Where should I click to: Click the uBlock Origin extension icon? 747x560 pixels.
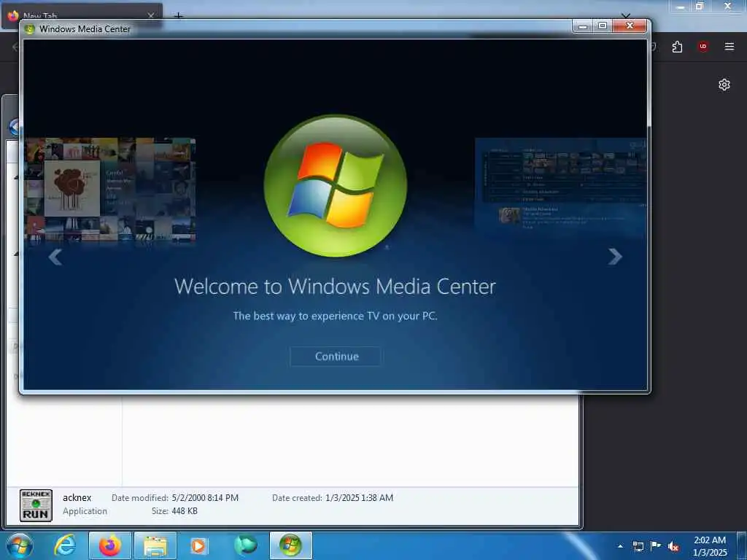point(703,47)
